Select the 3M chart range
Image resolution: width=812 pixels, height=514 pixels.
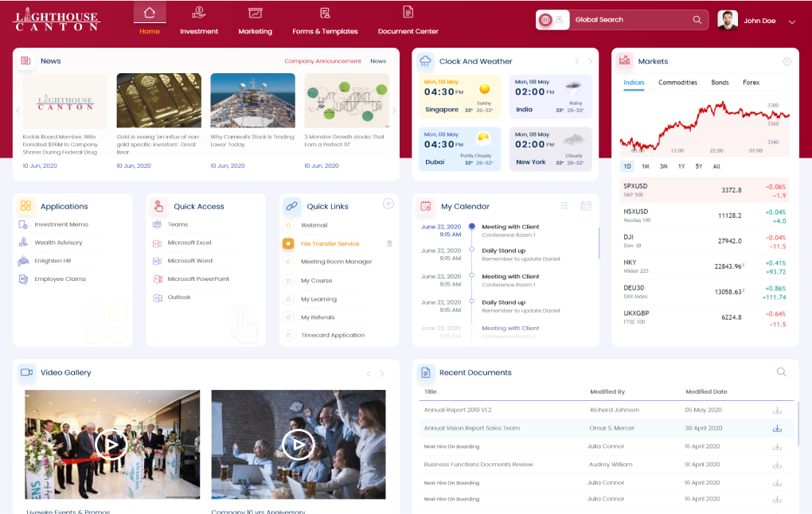click(663, 166)
